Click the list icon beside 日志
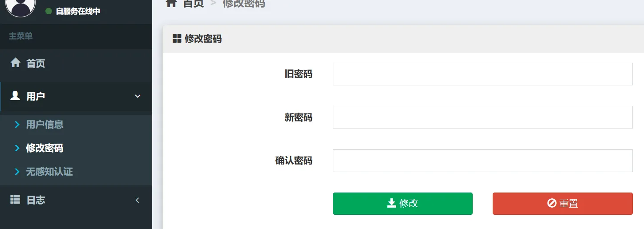 [x=15, y=200]
